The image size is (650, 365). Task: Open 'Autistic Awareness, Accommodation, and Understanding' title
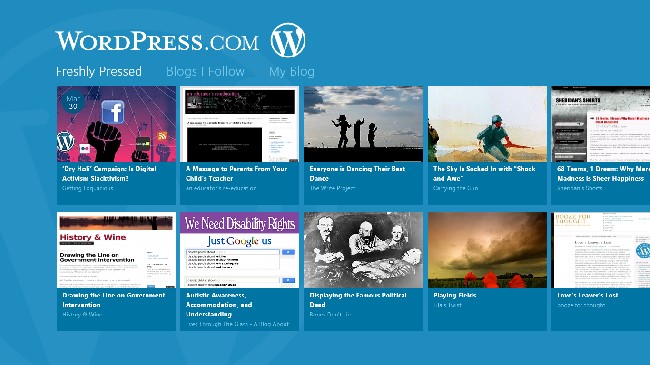[219, 304]
